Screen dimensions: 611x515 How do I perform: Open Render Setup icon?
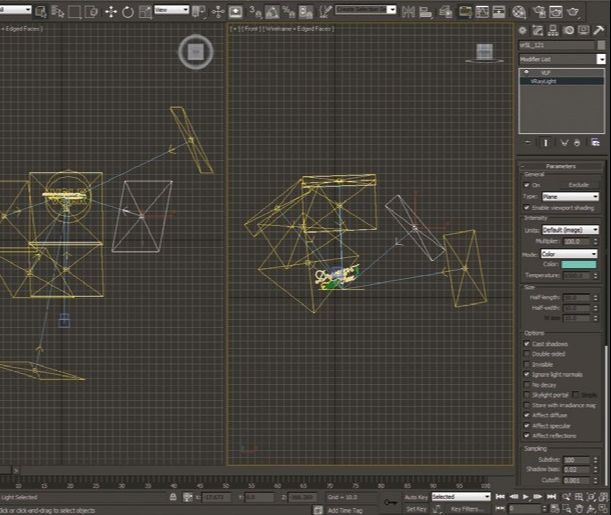pos(539,12)
